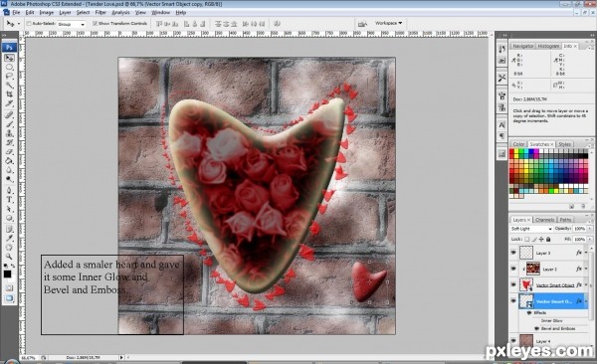Select the Notes tool

[9, 229]
